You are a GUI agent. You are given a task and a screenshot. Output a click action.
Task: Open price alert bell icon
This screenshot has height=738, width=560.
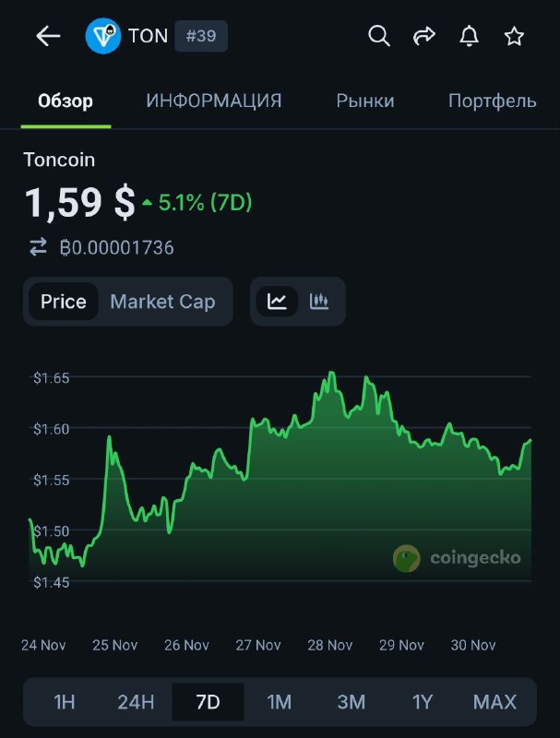tap(469, 36)
